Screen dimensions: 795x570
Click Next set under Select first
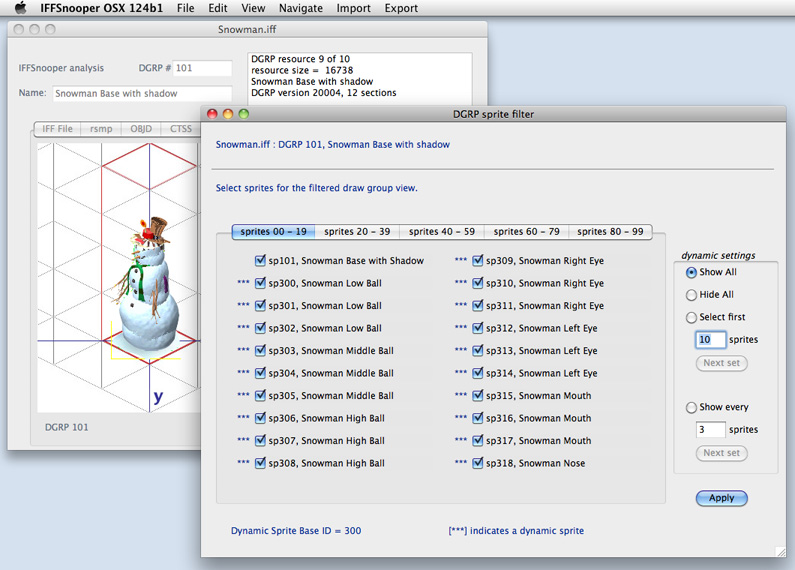click(x=721, y=363)
